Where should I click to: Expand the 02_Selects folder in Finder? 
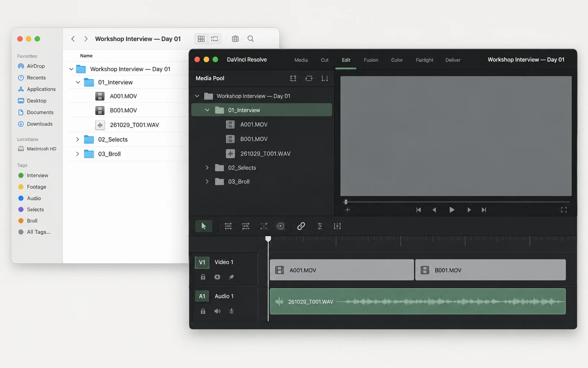coord(77,139)
